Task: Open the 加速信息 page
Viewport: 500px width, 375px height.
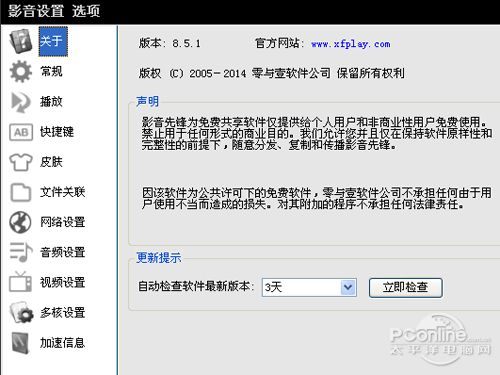Action: point(63,343)
